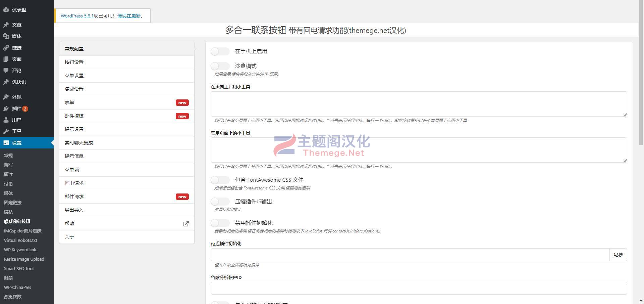This screenshot has height=304, width=644.
Task: Click the media icon beside 媒体
Action: pos(6,36)
